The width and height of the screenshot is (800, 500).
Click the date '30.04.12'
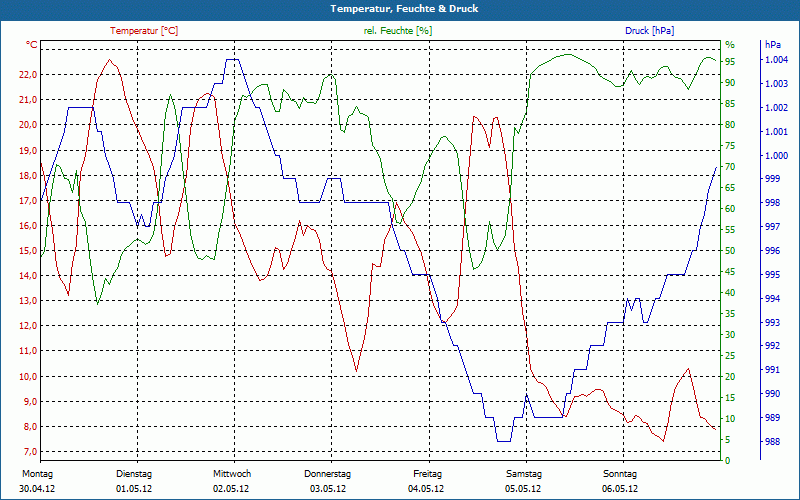pyautogui.click(x=37, y=489)
